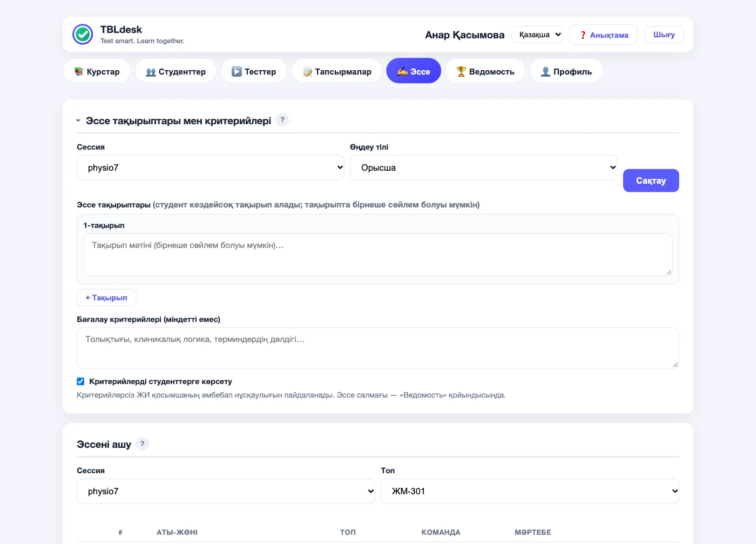Click the КОМАНДА column header

pyautogui.click(x=441, y=532)
